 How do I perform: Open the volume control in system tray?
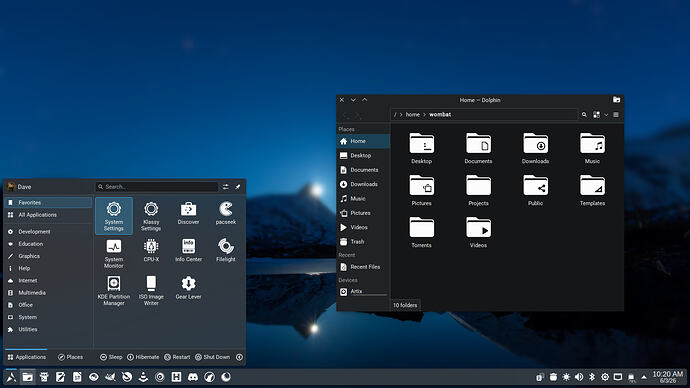point(579,377)
